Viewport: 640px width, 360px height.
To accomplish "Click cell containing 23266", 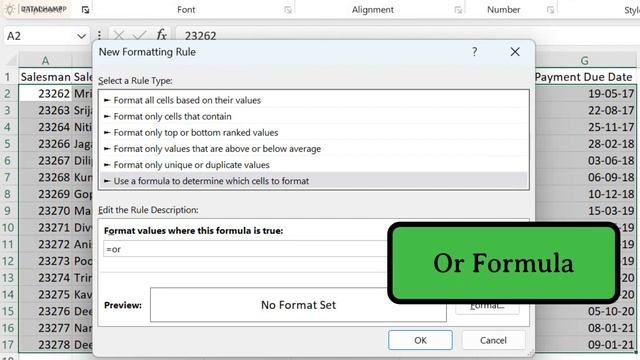I will point(45,144).
